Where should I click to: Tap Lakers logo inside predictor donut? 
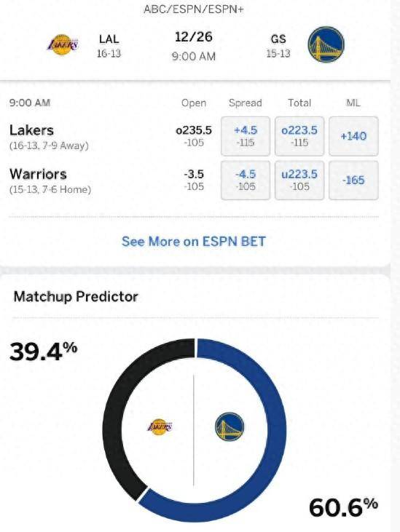tap(160, 426)
